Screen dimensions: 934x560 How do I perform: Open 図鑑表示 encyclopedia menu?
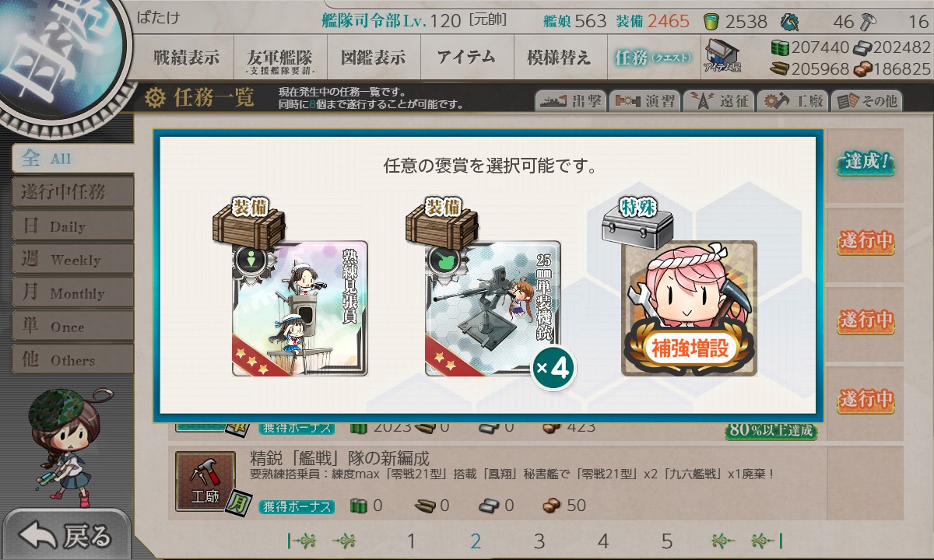pos(373,58)
